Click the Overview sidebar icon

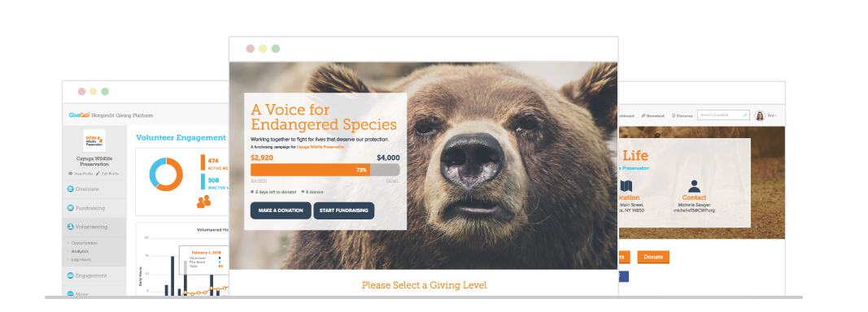[70, 188]
